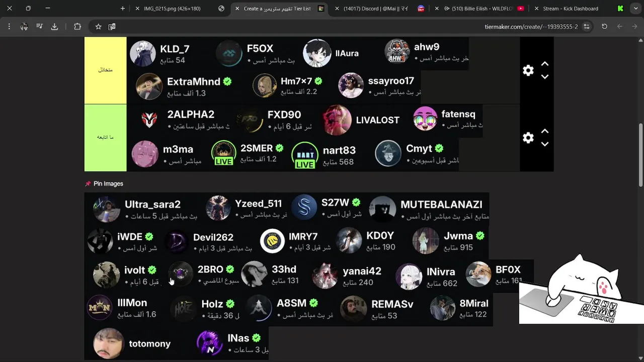The height and width of the screenshot is (362, 644).
Task: Open a new tab with plus button
Action: (123, 9)
